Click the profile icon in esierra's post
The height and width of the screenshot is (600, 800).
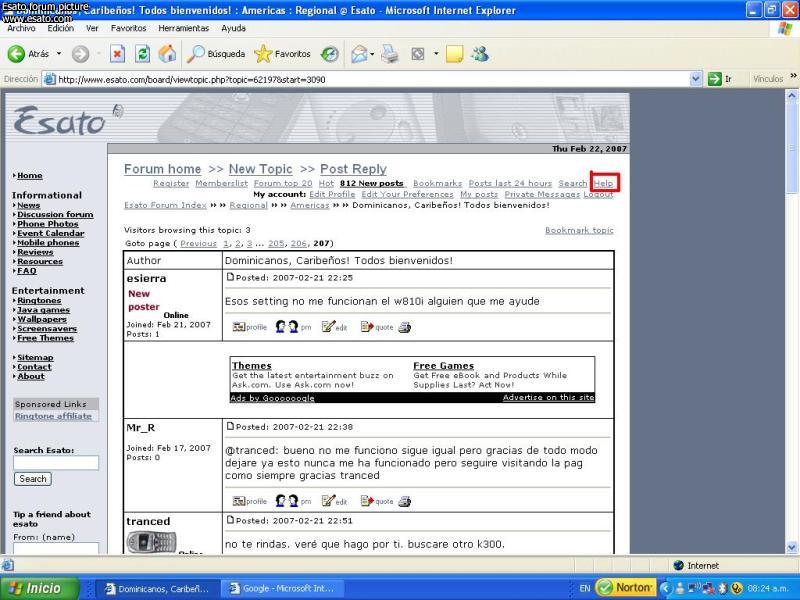[249, 327]
